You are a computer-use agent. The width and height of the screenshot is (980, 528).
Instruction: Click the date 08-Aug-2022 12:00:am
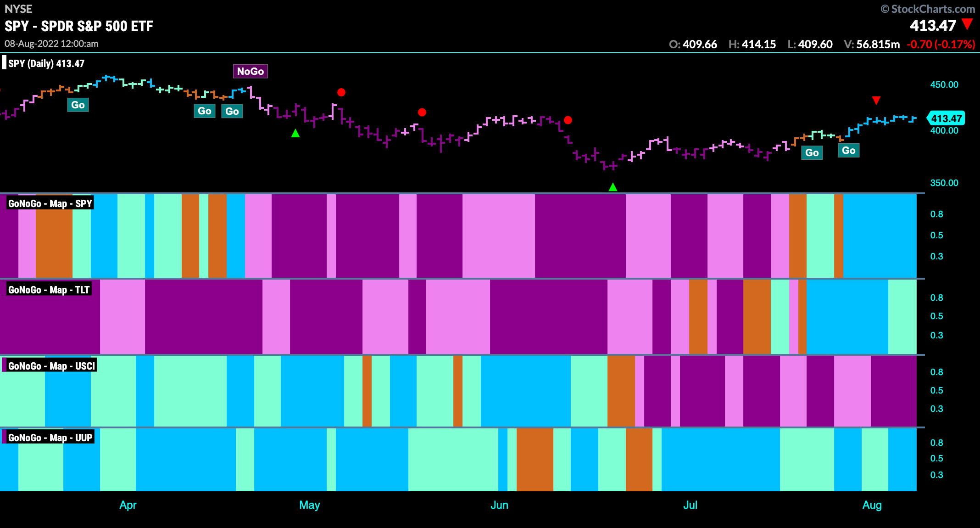point(51,44)
